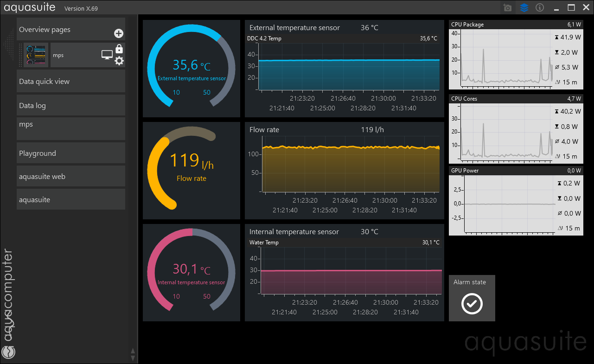Click the 30,1 °C internal temperature gauge
The width and height of the screenshot is (594, 364).
pyautogui.click(x=192, y=273)
